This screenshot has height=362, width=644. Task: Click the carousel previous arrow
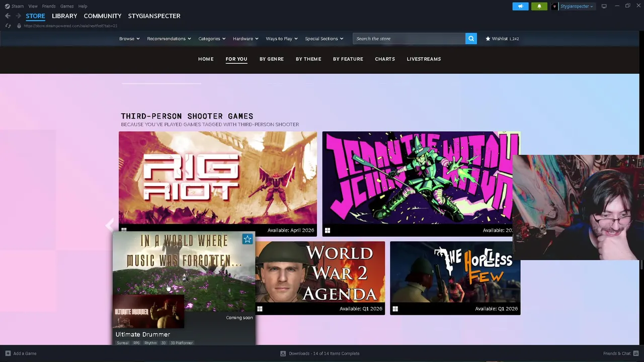pyautogui.click(x=110, y=225)
